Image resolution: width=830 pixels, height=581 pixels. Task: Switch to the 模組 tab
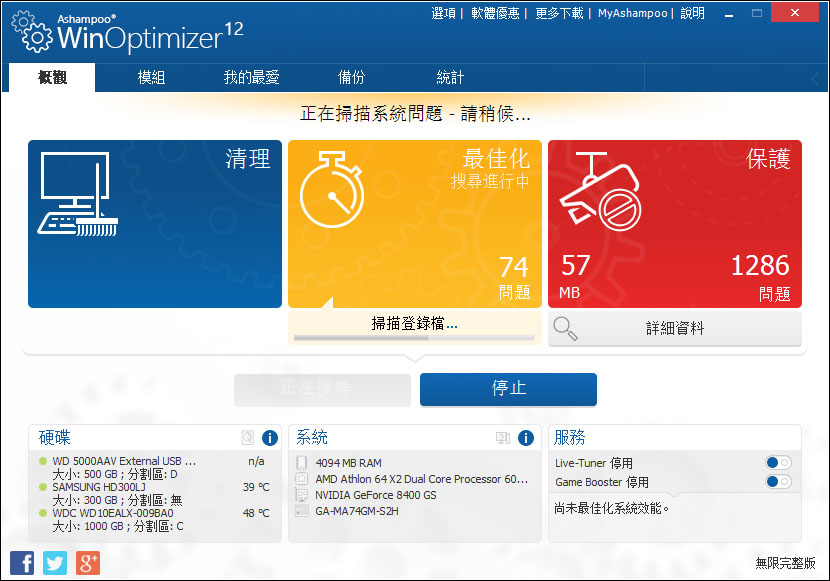pos(151,77)
